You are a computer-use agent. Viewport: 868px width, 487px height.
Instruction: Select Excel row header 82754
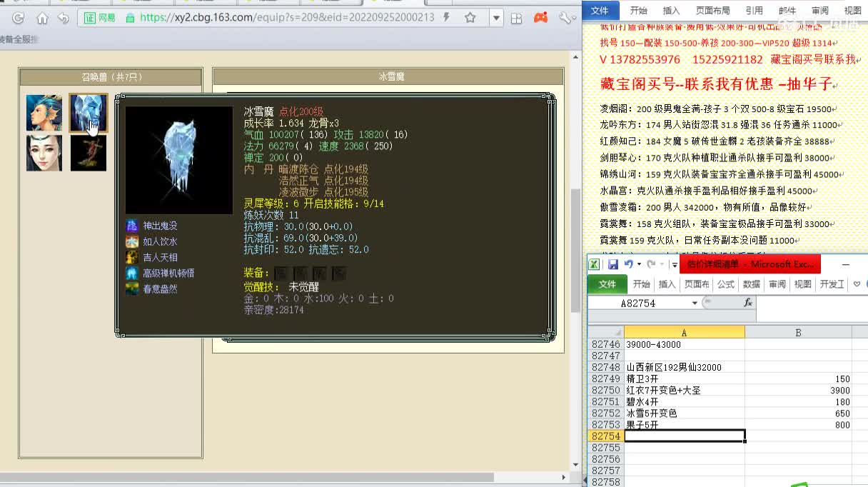[x=606, y=436]
